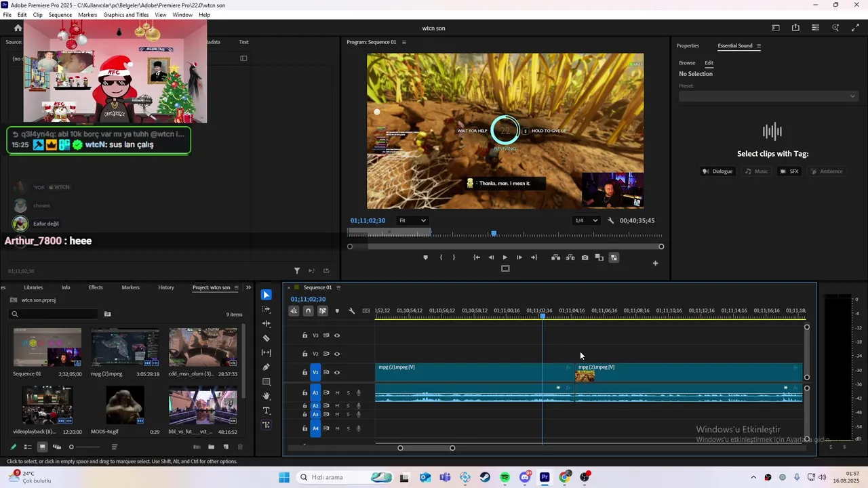The image size is (868, 488).
Task: Hide the V1 track output
Action: point(337,372)
